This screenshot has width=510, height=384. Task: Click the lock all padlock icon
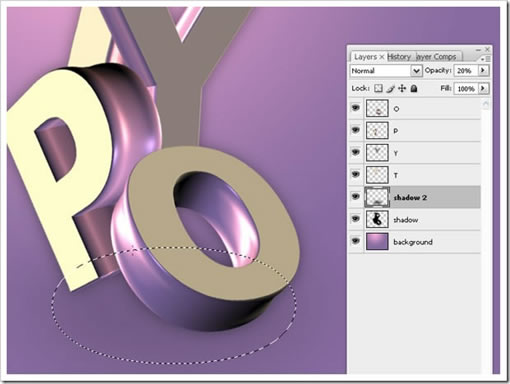pyautogui.click(x=414, y=88)
